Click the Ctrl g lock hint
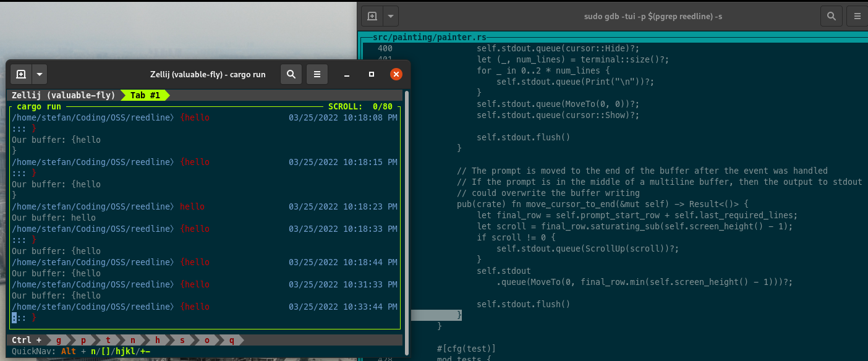The width and height of the screenshot is (868, 361). [x=58, y=339]
